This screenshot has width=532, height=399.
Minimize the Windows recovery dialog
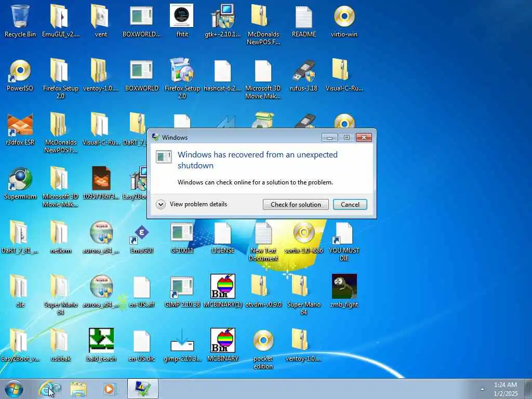(329, 137)
